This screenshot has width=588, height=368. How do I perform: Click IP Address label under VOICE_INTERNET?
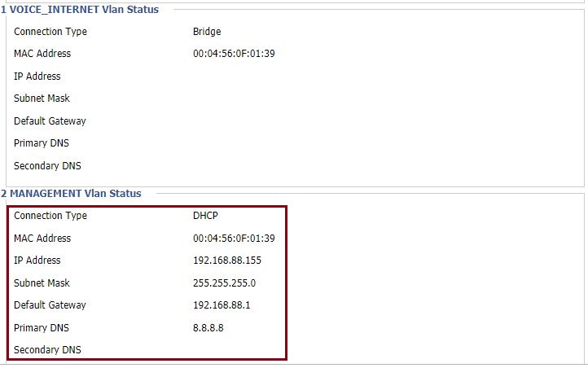[37, 76]
